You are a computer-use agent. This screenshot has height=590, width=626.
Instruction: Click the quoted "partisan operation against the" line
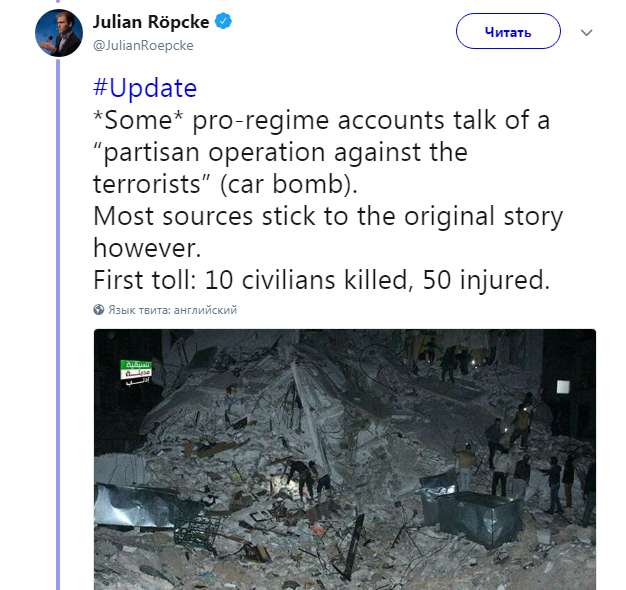[x=280, y=153]
